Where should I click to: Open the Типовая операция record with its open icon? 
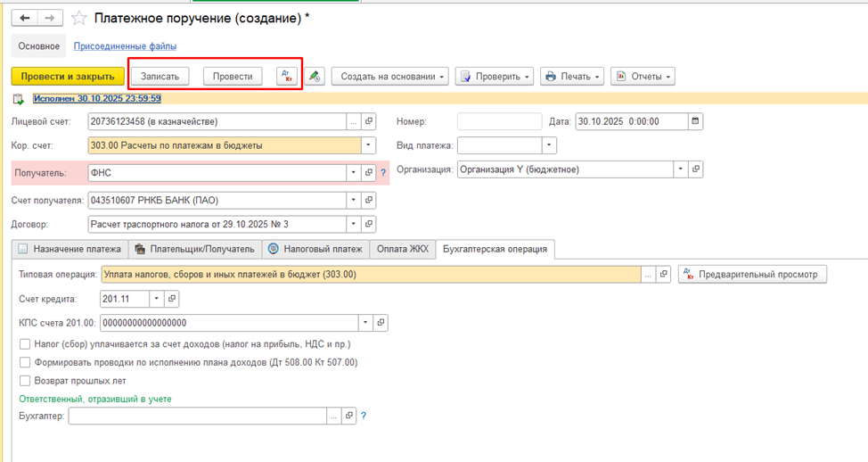click(x=663, y=274)
